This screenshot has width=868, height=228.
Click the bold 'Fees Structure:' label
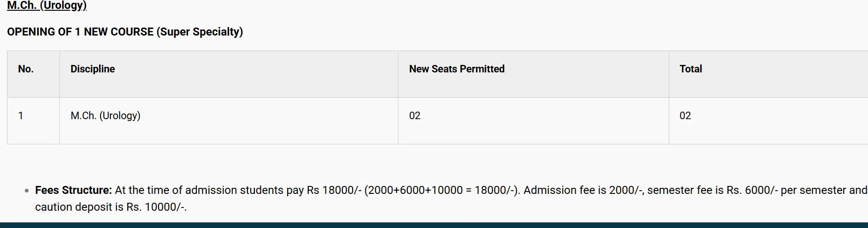pyautogui.click(x=73, y=190)
